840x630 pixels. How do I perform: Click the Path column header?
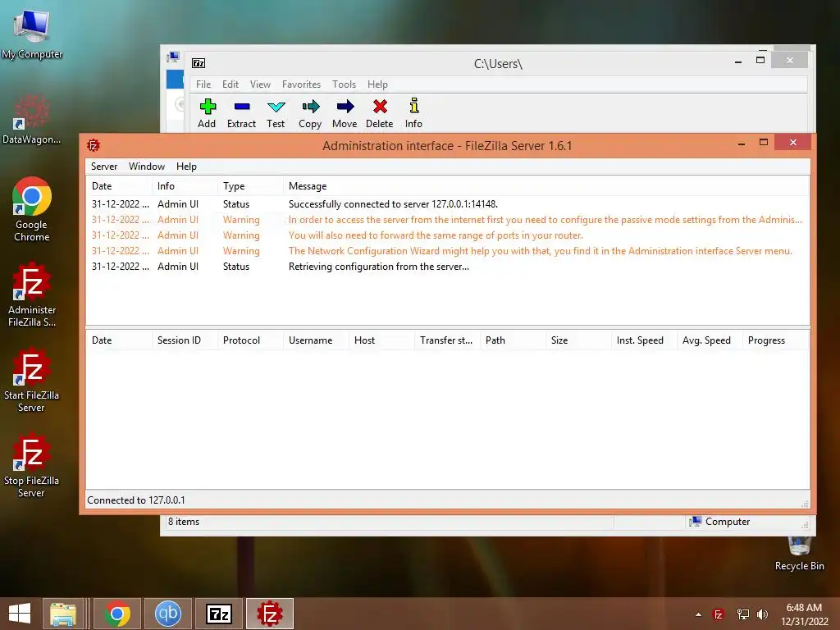coord(513,340)
